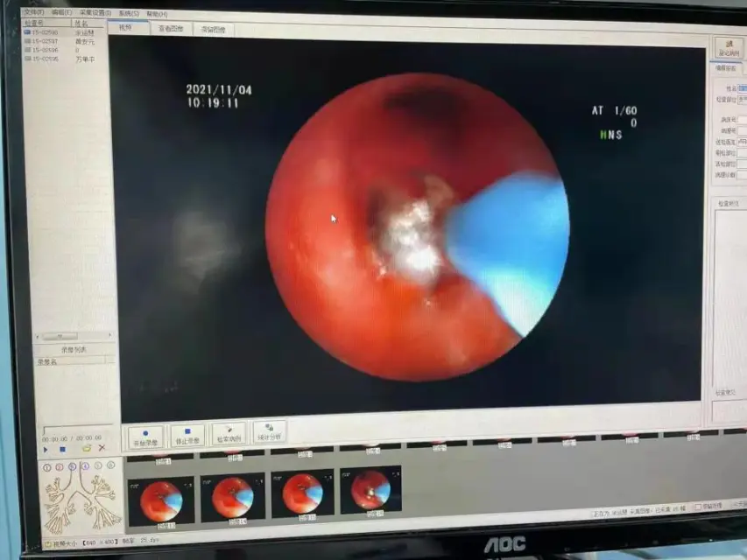
Task: Click the register case button at top right
Action: coord(729,47)
